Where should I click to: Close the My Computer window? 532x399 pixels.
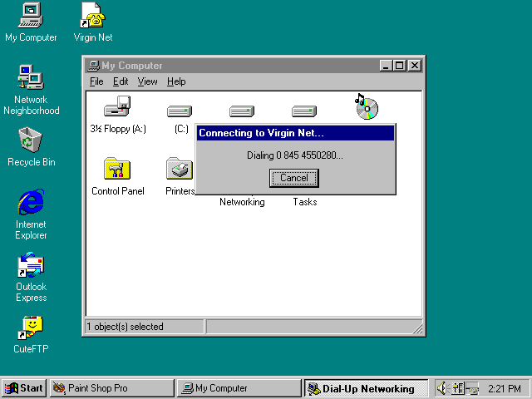point(414,66)
